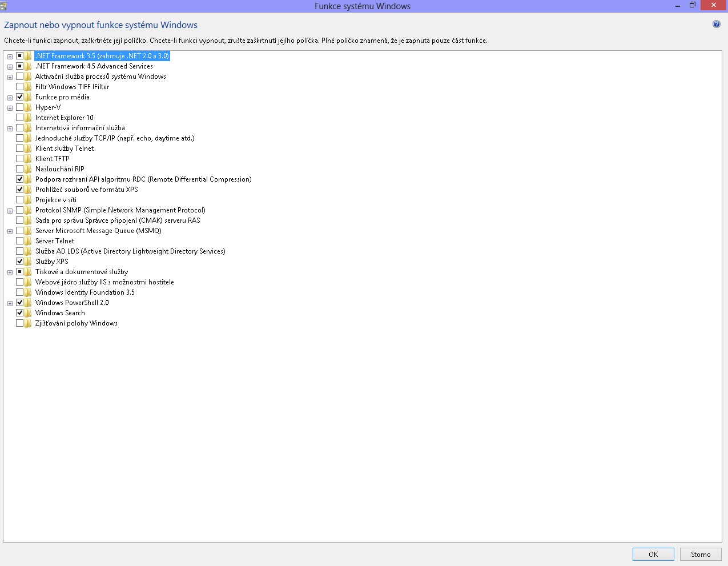Select the Naslouchání RIP row text
728x566 pixels.
60,169
